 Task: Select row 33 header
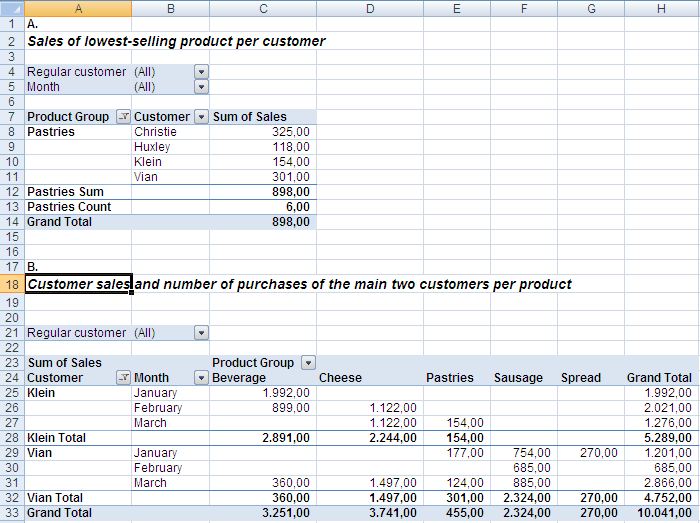12,513
